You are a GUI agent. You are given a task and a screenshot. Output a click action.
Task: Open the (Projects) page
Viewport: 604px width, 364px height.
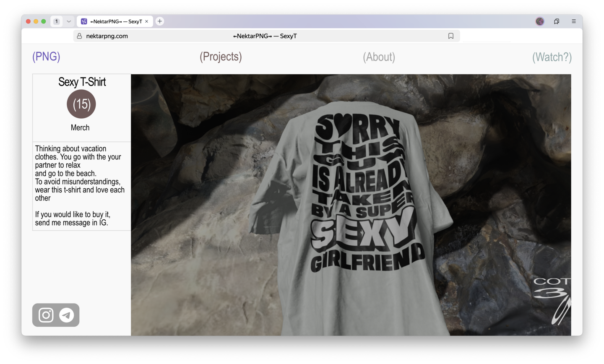[221, 57]
